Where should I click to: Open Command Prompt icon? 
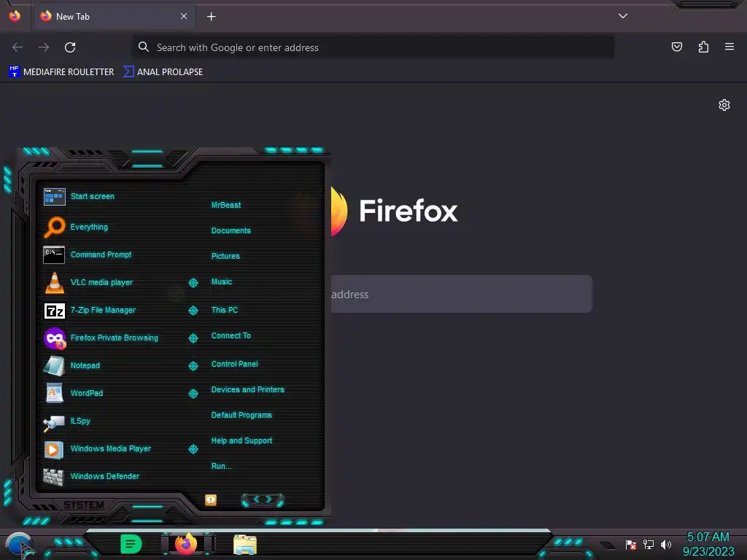[54, 254]
